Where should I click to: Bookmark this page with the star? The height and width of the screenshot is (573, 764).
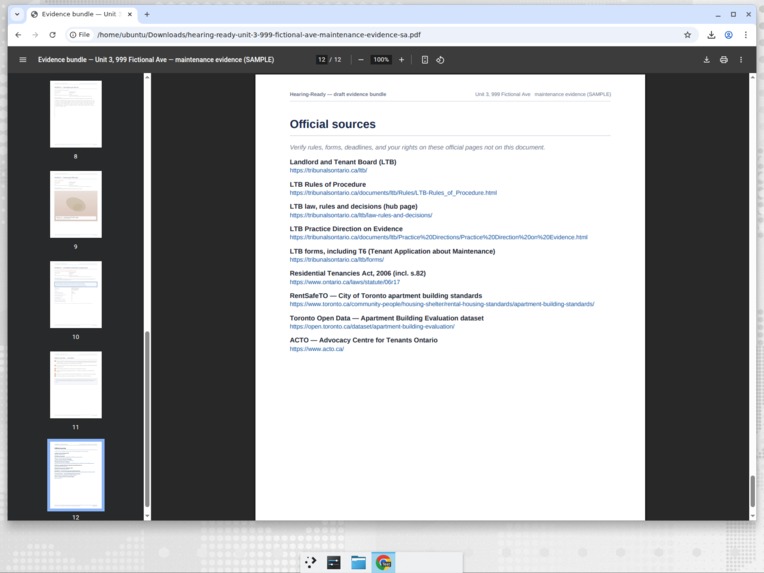click(688, 35)
